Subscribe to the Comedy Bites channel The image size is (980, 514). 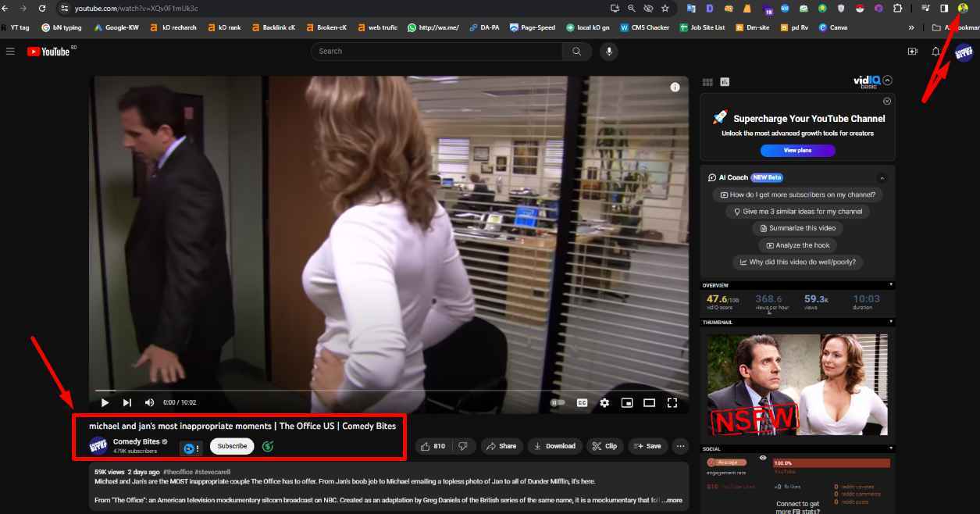(232, 446)
